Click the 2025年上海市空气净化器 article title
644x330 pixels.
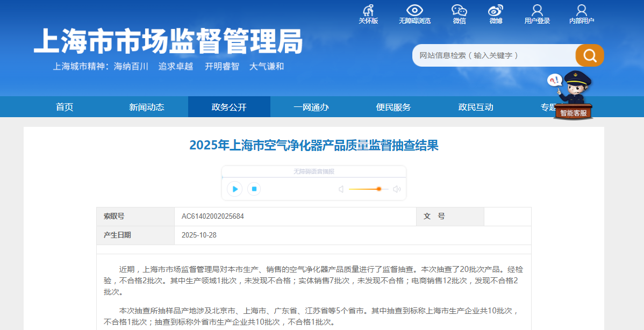314,145
